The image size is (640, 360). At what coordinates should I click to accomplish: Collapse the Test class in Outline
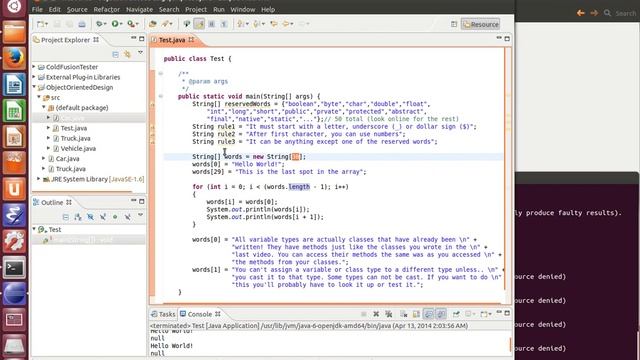[x=34, y=229]
